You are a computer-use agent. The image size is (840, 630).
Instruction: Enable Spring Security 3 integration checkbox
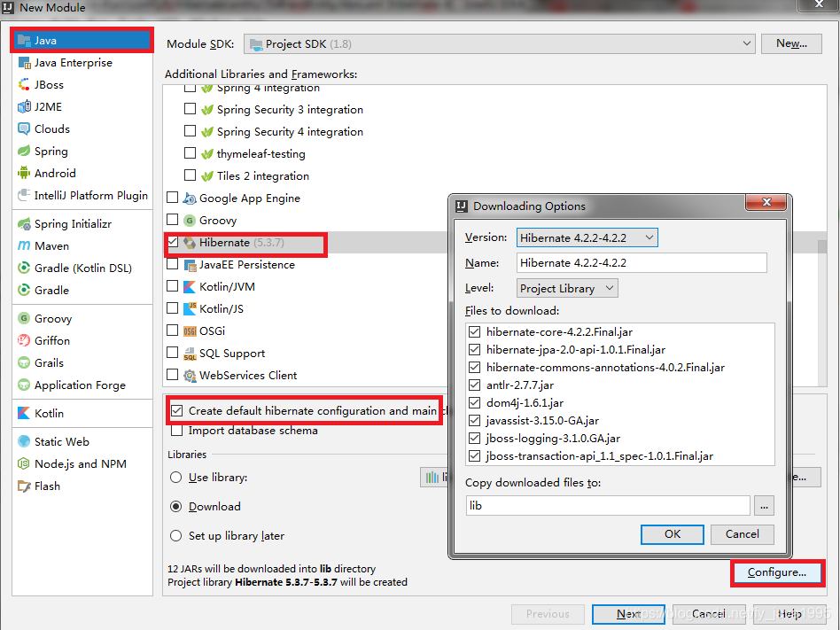click(x=190, y=109)
